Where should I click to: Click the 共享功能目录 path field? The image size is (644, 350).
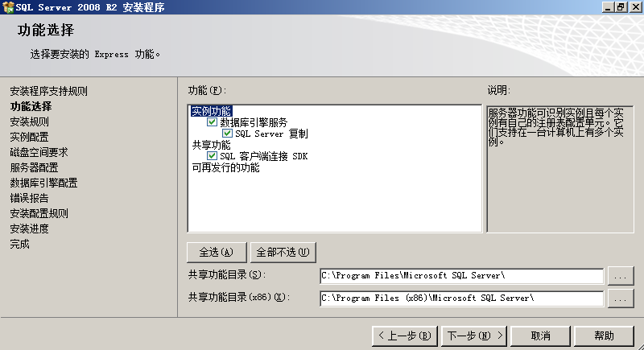(461, 276)
